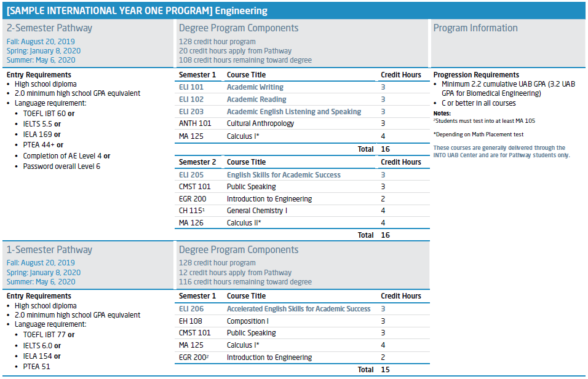Image resolution: width=588 pixels, height=379 pixels.
Task: Select the CH 115 course code
Action: (192, 211)
